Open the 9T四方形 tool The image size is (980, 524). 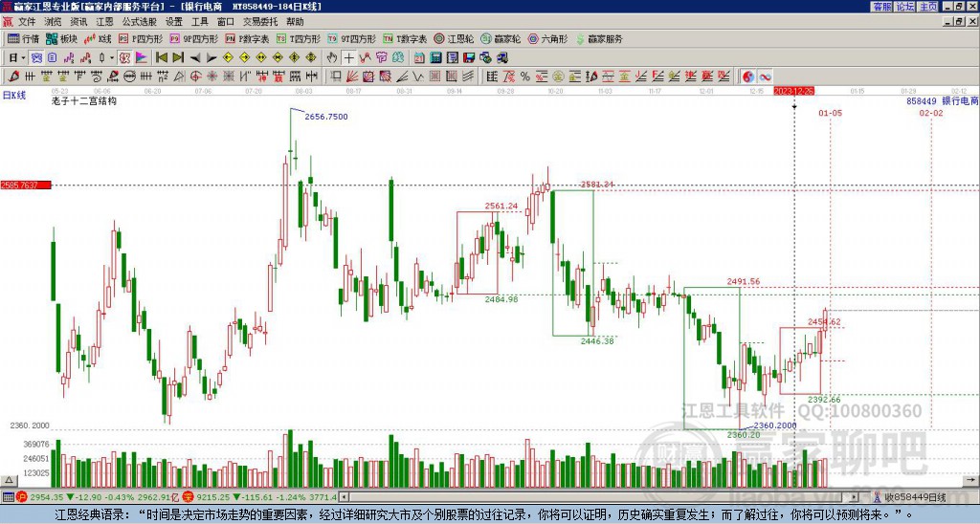(352, 38)
